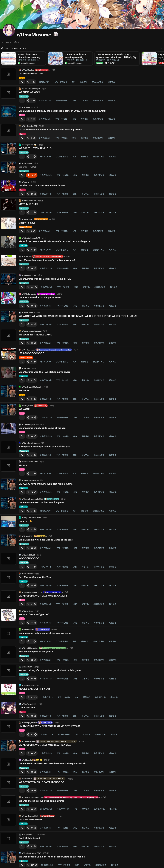The image size is (164, 868).
Task: Remove upvote on 'WE DID IT GUYS!' post
Action: [x=28, y=175]
